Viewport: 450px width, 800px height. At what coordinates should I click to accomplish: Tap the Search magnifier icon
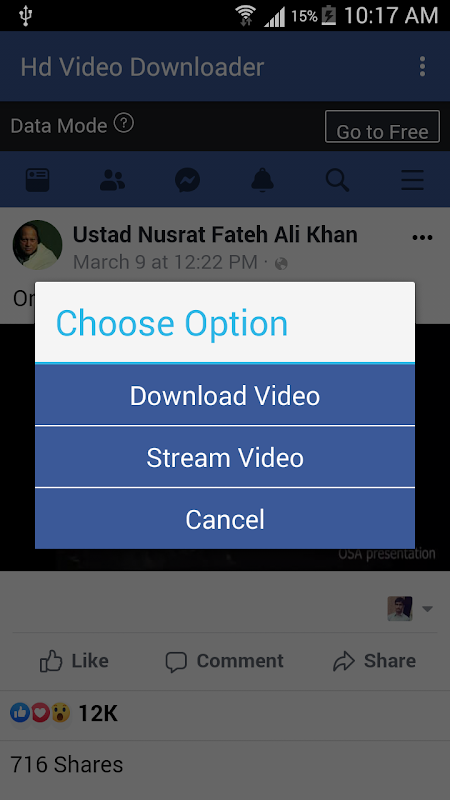[x=337, y=180]
